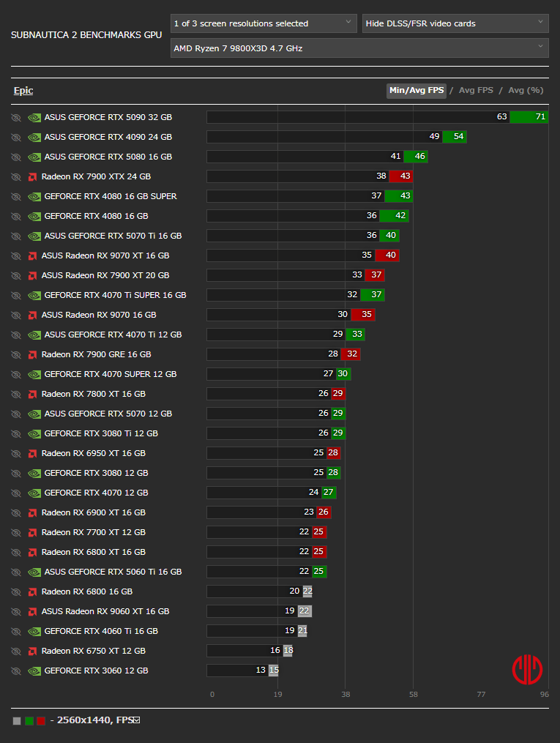Switch to the Min/Avg FPS view
Image resolution: width=560 pixels, height=743 pixels.
tap(417, 90)
